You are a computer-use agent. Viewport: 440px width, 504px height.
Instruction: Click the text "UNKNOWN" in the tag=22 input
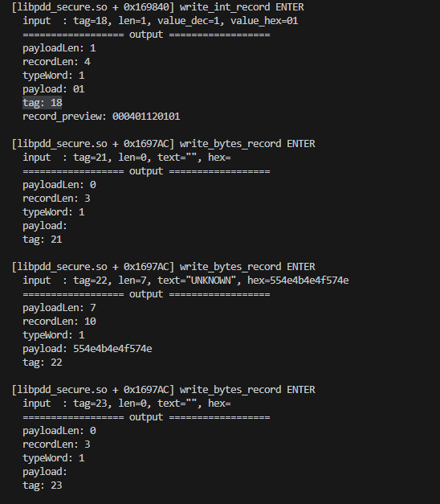tap(211, 281)
